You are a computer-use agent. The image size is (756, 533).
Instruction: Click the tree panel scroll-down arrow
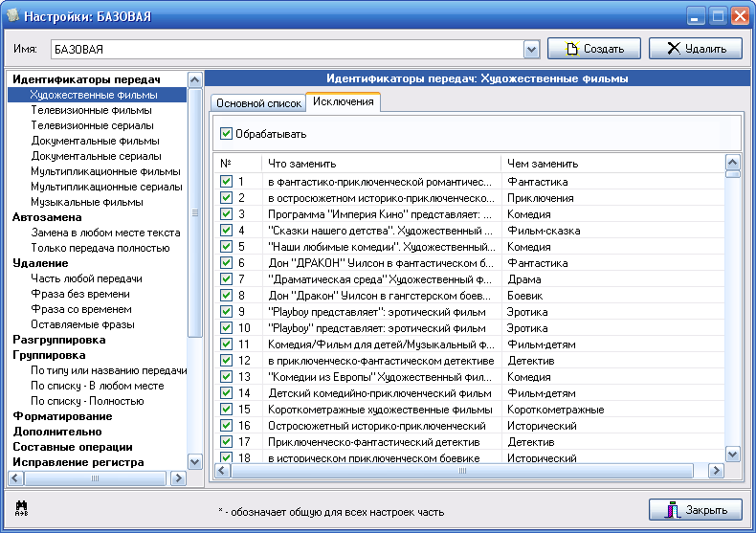point(195,461)
